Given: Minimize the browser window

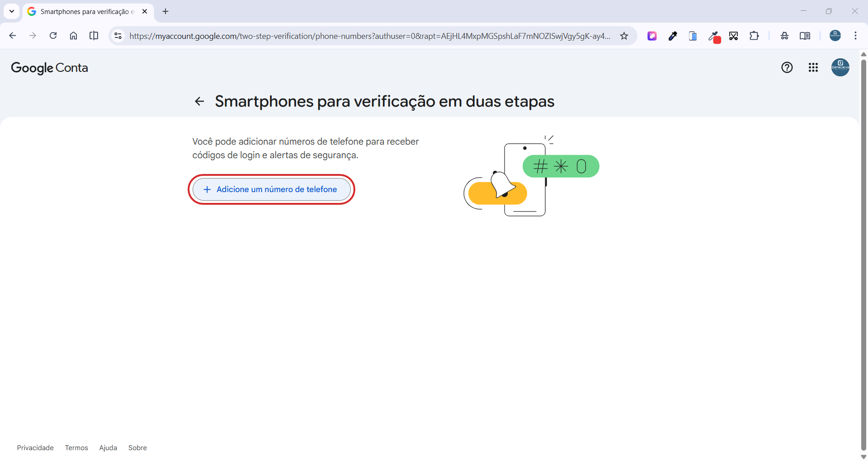Looking at the screenshot, I should coord(803,11).
